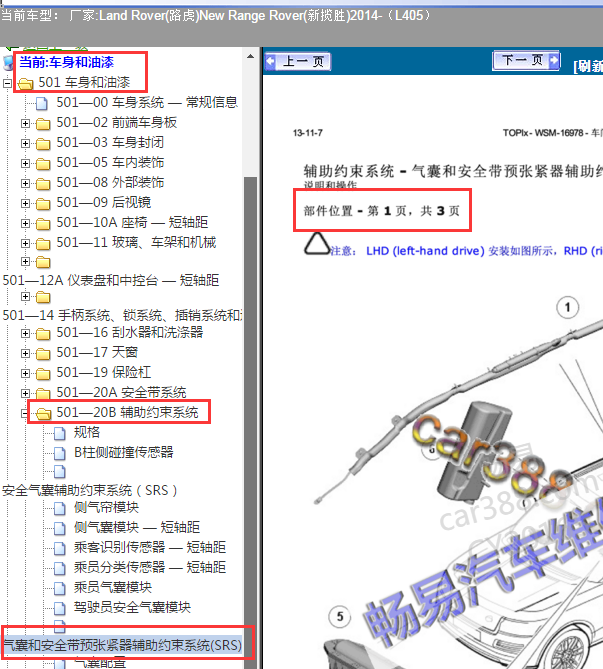
Task: Expand the 501—03 车身封闭 folder
Action: tap(25, 143)
